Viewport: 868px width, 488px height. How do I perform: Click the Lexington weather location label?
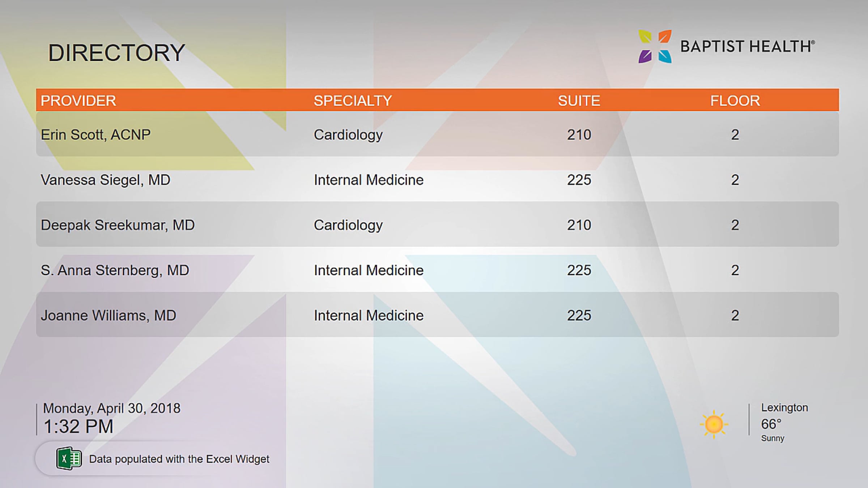click(x=784, y=407)
